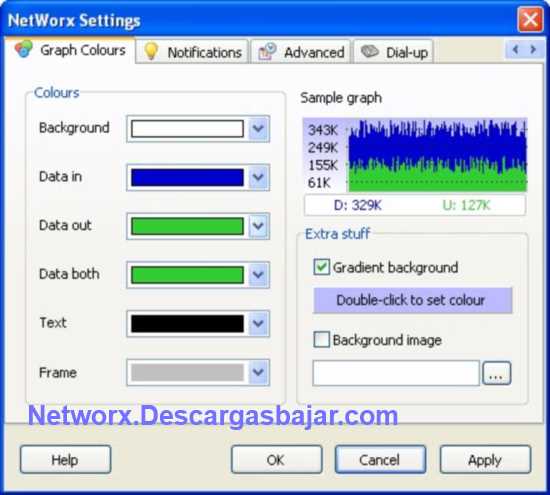This screenshot has width=550, height=495.
Task: Click the U: 127K upload readout
Action: 466,205
